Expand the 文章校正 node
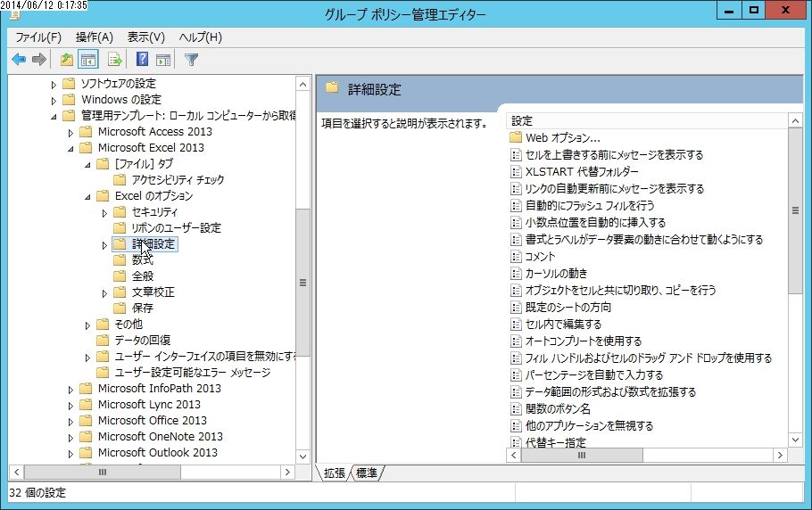Viewport: 812px width, 510px height. [x=104, y=292]
